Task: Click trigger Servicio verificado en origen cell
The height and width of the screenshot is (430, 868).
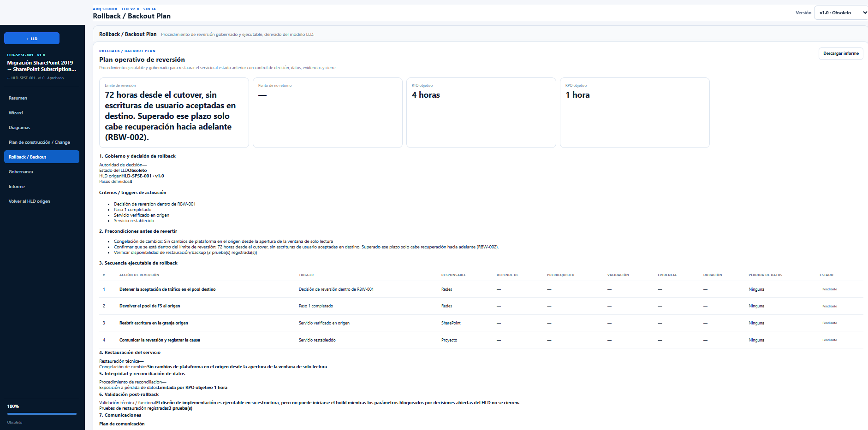Action: [x=324, y=323]
